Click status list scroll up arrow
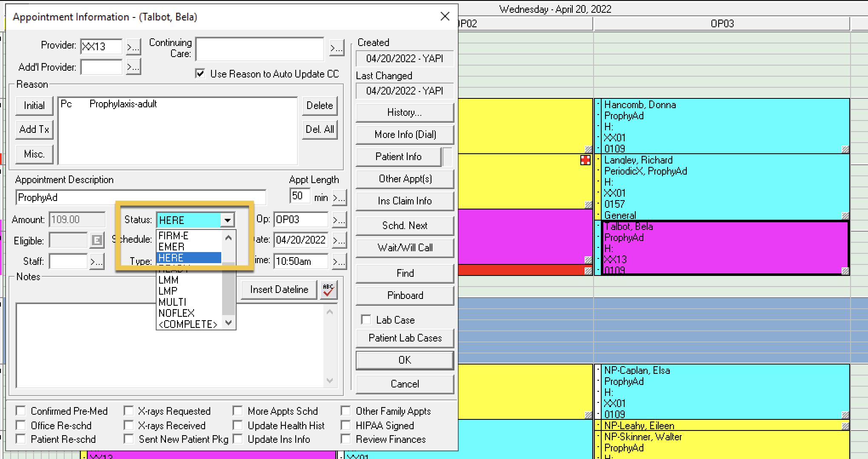Screen dimensions: 868x459 (228, 238)
